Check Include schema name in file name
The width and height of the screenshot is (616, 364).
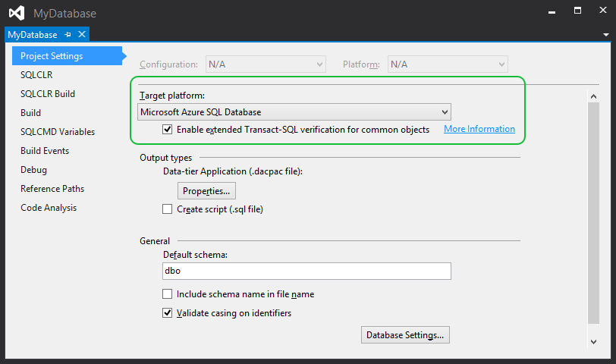[168, 293]
